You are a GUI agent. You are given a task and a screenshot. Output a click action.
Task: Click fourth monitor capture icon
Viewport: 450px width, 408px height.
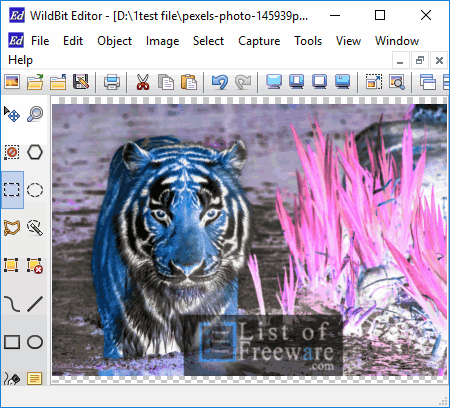(x=342, y=82)
